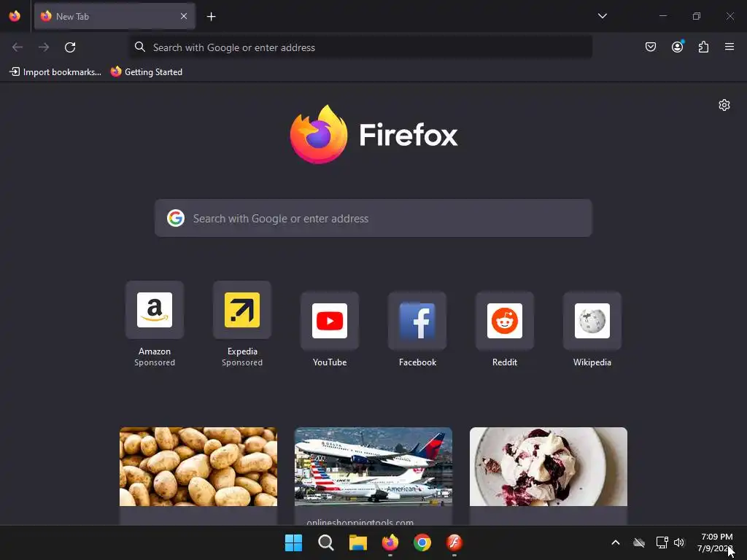
Task: Restore down the Firefox window
Action: pyautogui.click(x=696, y=16)
